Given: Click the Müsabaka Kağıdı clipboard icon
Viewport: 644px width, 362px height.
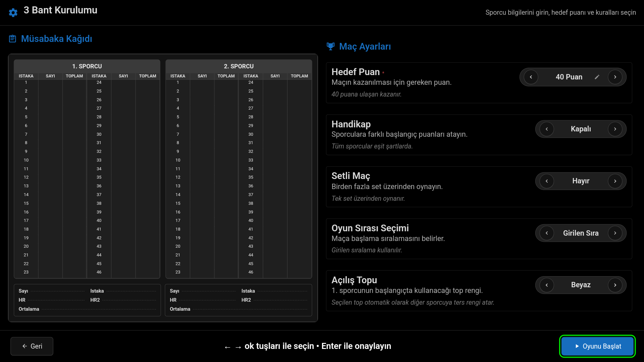Looking at the screenshot, I should 12,39.
